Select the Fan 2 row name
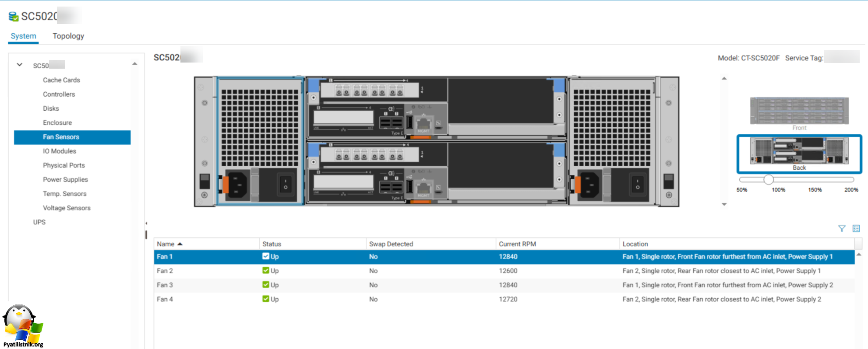This screenshot has width=868, height=349. pos(165,271)
